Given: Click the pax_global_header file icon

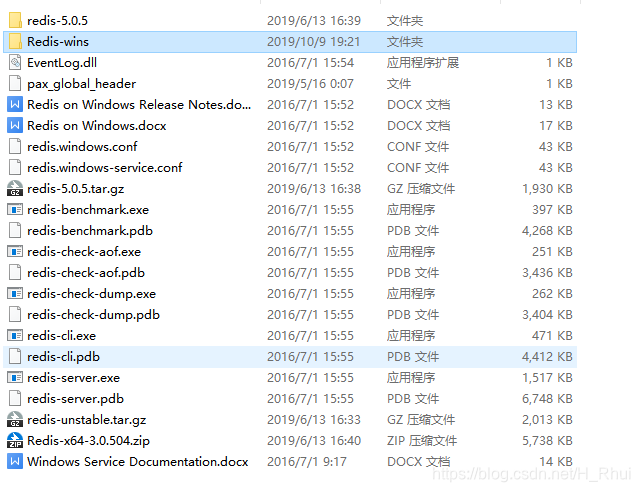Looking at the screenshot, I should 15,83.
